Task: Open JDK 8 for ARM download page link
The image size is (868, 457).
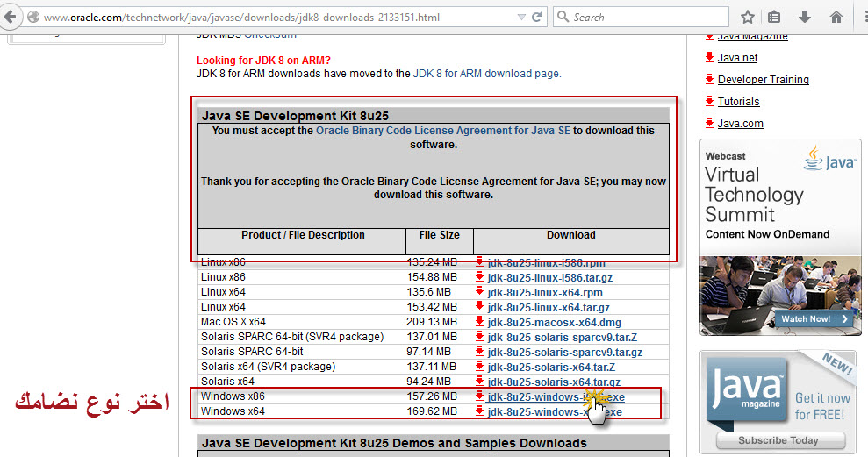Action: click(x=486, y=74)
